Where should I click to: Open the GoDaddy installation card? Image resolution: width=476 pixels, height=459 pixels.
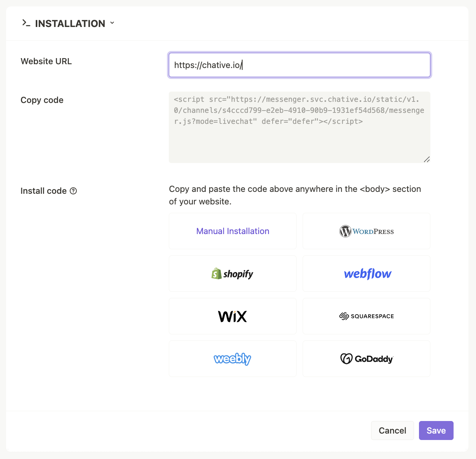click(367, 359)
